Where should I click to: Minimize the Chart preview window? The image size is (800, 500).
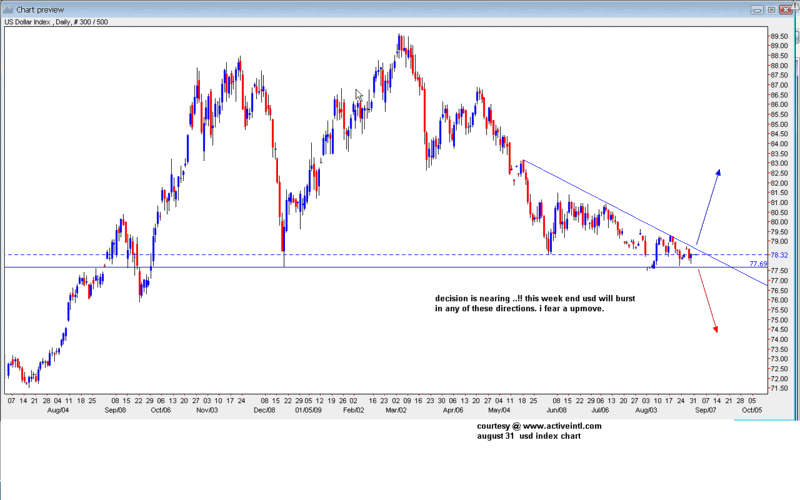(x=756, y=8)
